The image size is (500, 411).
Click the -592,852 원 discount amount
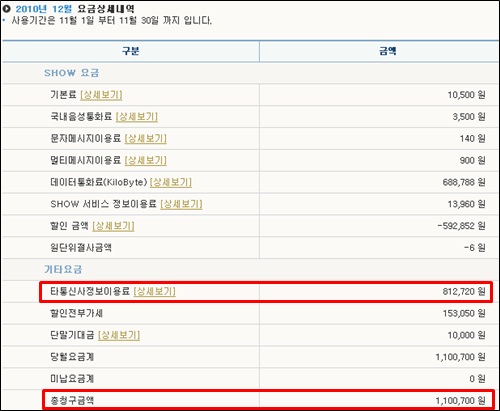click(x=461, y=226)
